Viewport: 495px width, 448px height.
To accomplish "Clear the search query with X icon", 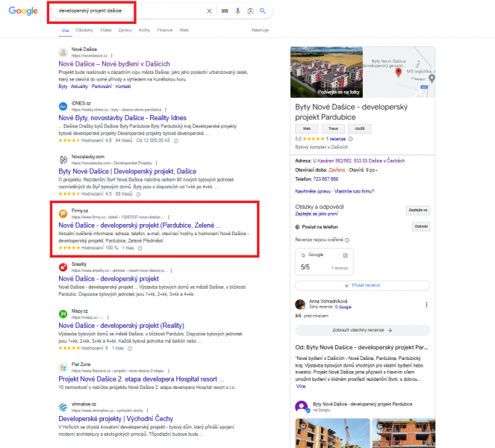I will [x=209, y=11].
